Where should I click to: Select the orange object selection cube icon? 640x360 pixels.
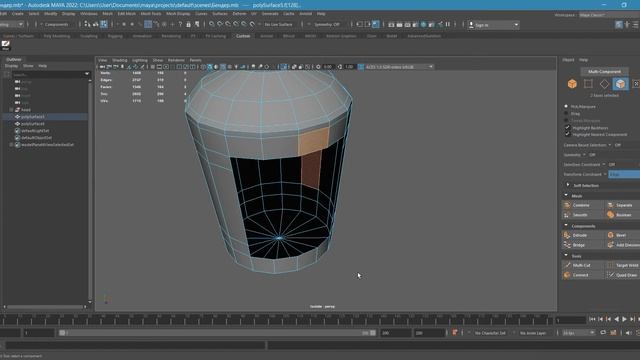coord(572,84)
